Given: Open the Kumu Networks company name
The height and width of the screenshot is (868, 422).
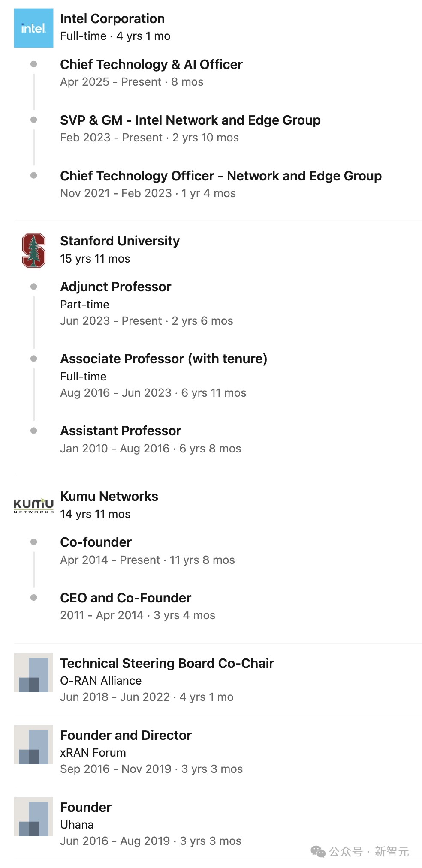Looking at the screenshot, I should (109, 497).
